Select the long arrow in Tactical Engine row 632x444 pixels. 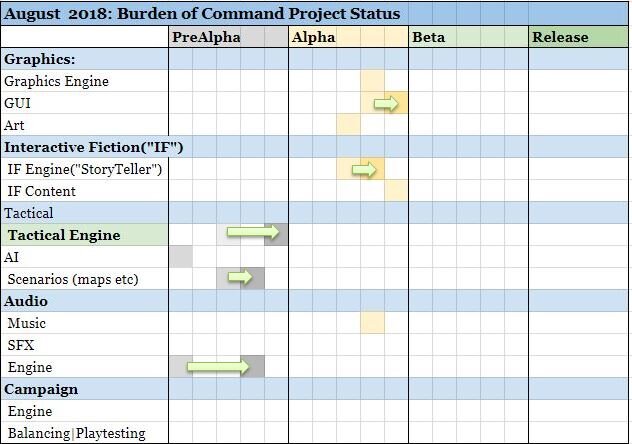click(x=253, y=232)
